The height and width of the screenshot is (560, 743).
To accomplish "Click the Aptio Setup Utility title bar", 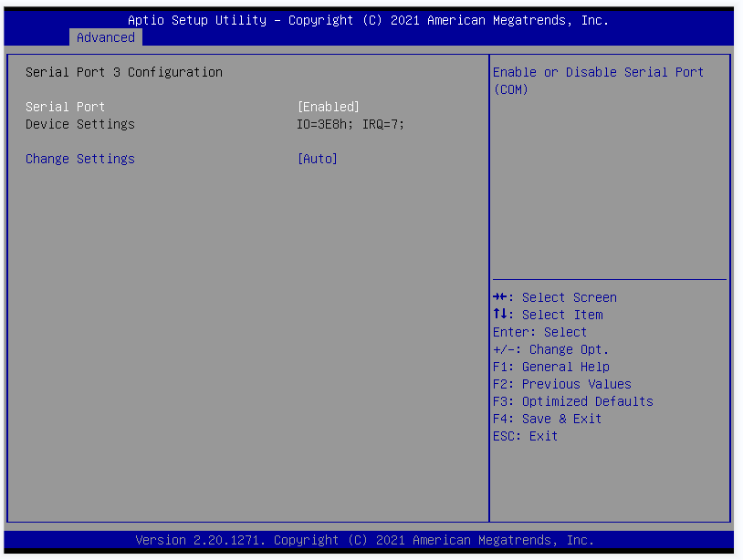I will tap(368, 19).
